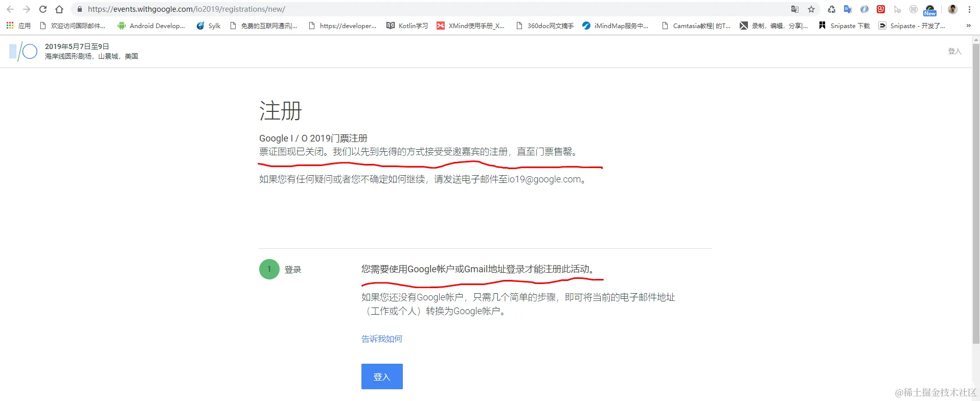The image size is (980, 401).
Task: Open the 360doc网文摘手 bookmark
Action: (x=545, y=26)
